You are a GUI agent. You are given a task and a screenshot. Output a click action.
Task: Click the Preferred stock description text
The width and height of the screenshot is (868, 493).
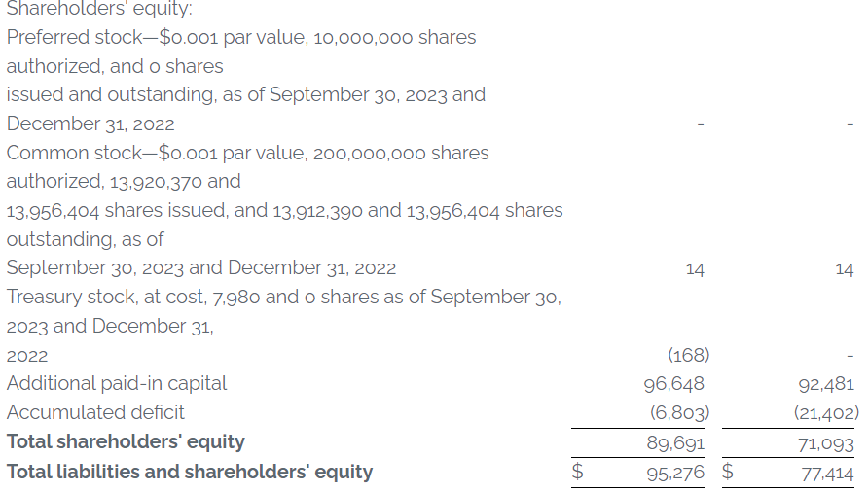click(246, 81)
